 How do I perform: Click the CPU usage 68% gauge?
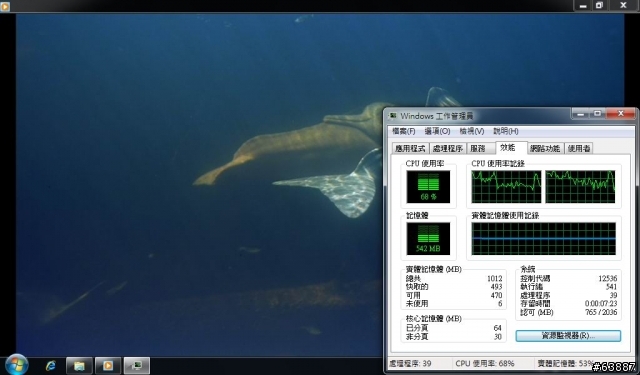428,186
